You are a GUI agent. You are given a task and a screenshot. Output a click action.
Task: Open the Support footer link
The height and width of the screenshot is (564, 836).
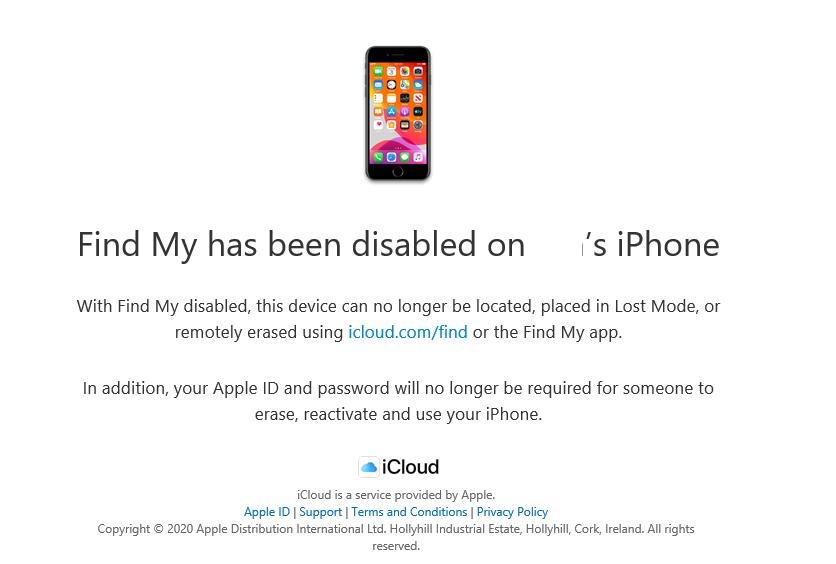pos(320,512)
